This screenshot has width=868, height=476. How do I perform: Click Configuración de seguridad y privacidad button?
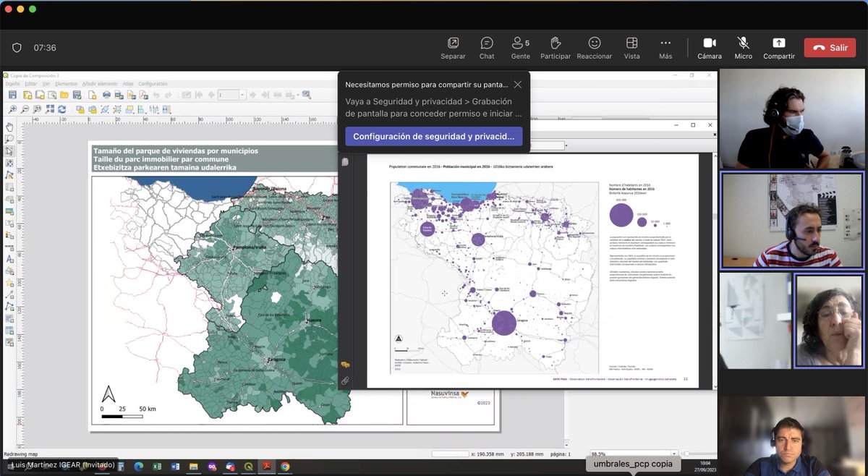pos(434,135)
